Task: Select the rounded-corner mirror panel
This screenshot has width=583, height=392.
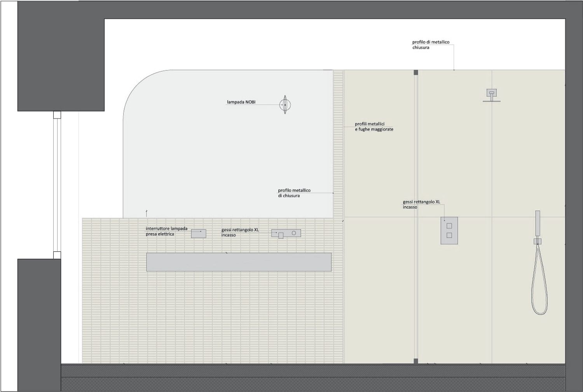Action: click(x=228, y=144)
